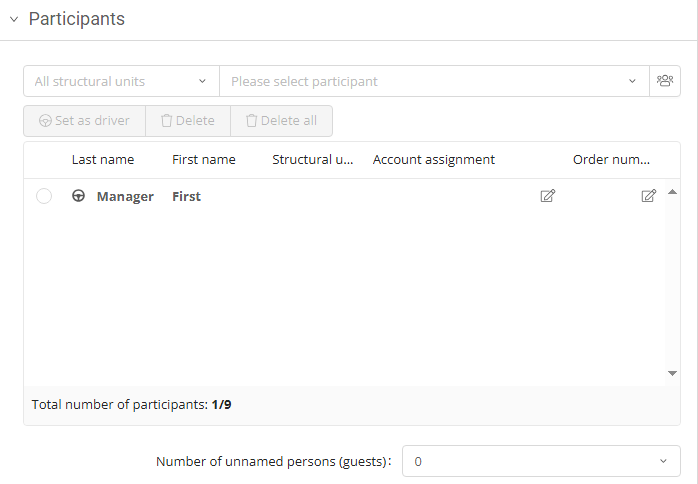Open the unnamed persons guests dropdown

[x=540, y=461]
